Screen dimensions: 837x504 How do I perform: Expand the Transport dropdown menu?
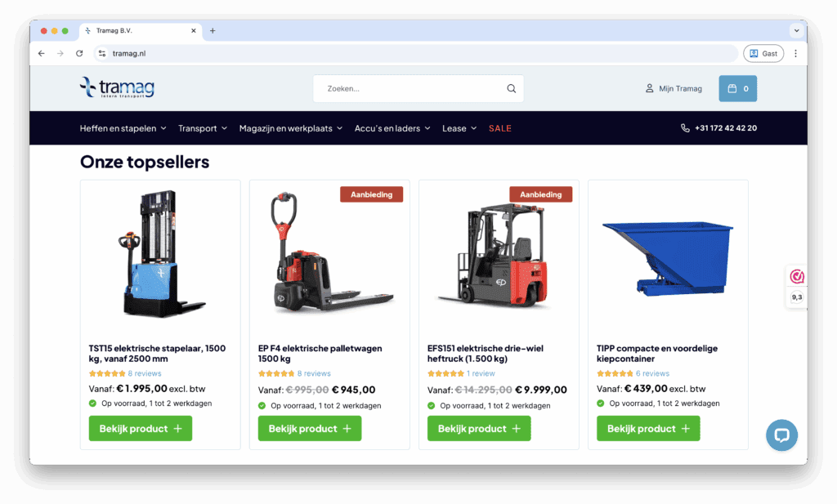tap(203, 128)
